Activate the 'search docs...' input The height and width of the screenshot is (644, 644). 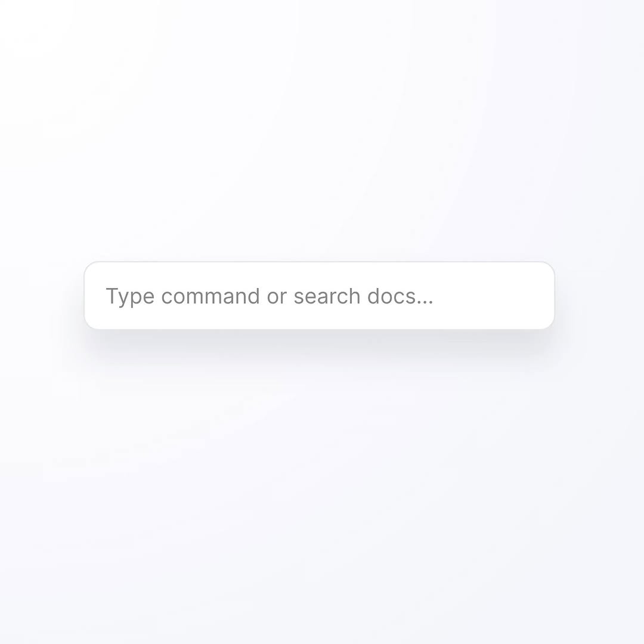319,295
